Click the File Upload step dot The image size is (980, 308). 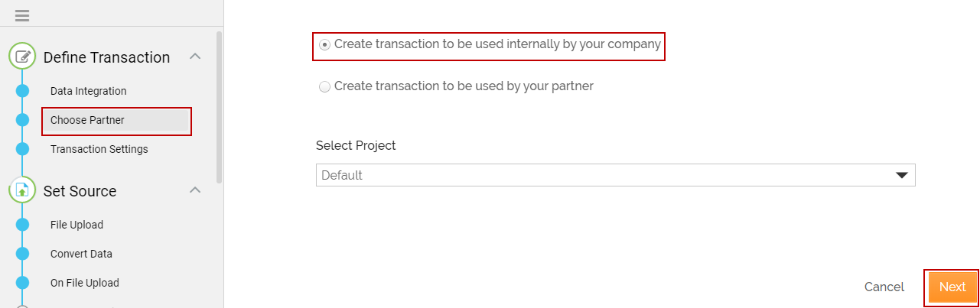pyautogui.click(x=22, y=225)
